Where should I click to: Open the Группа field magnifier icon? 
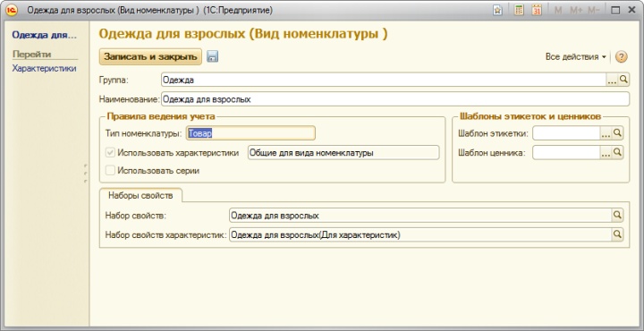tap(623, 80)
